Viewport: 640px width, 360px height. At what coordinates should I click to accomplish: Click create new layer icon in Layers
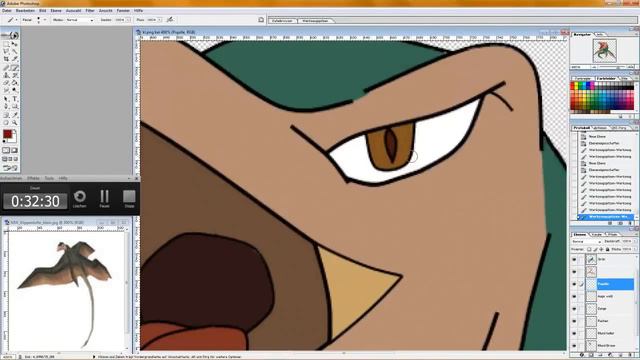pyautogui.click(x=621, y=355)
